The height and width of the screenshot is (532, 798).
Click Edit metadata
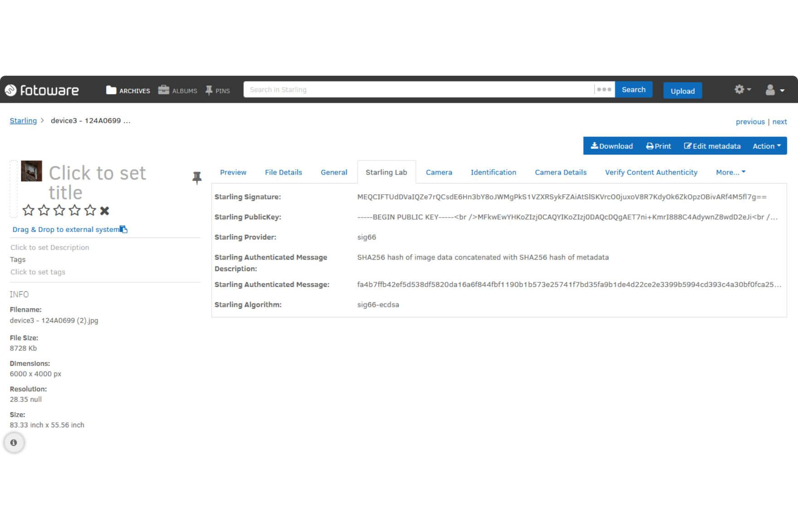pyautogui.click(x=712, y=146)
